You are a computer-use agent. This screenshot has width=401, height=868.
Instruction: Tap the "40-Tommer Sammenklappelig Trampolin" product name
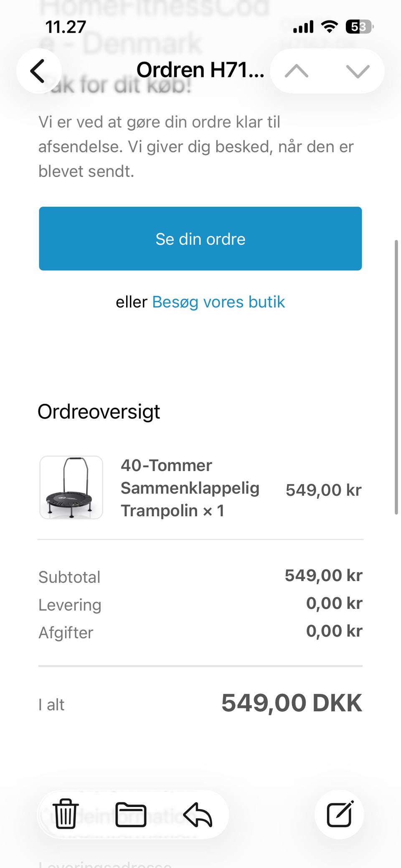pyautogui.click(x=190, y=488)
